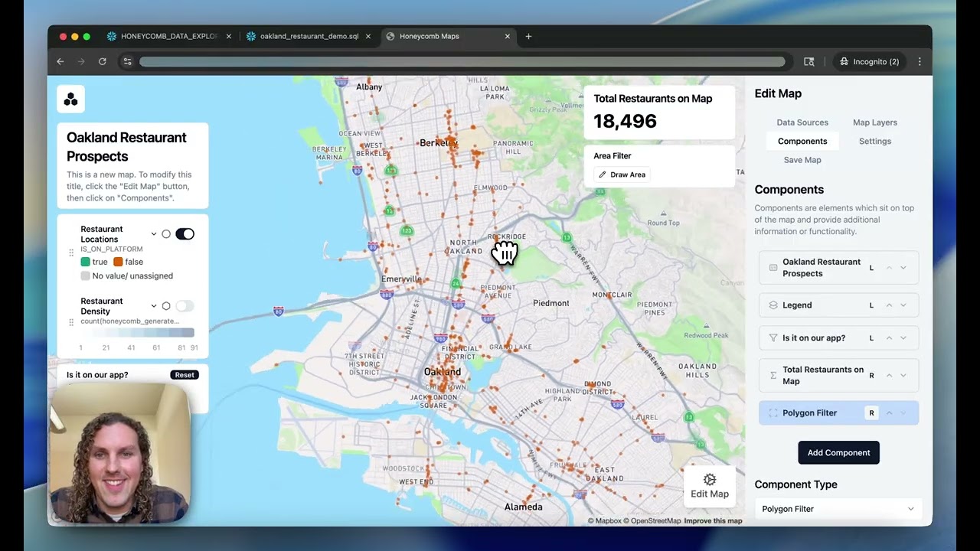Screen dimensions: 980x551
Task: Open the site information icon in address bar
Action: pos(127,61)
